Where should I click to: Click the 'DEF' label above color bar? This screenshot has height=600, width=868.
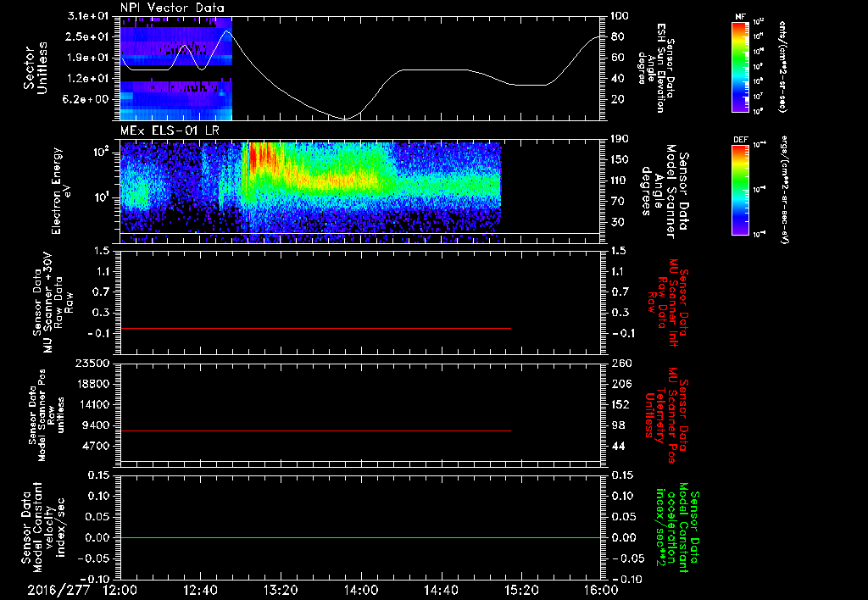pos(740,140)
